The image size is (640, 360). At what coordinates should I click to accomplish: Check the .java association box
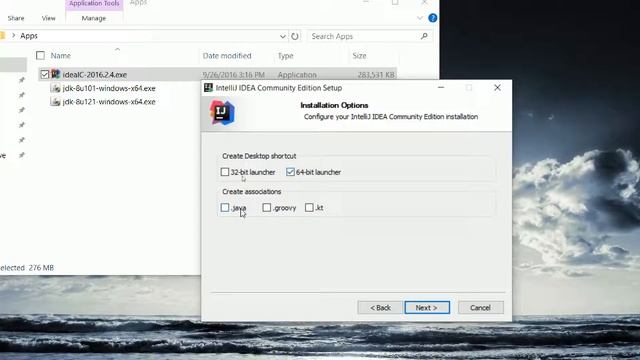pos(225,207)
